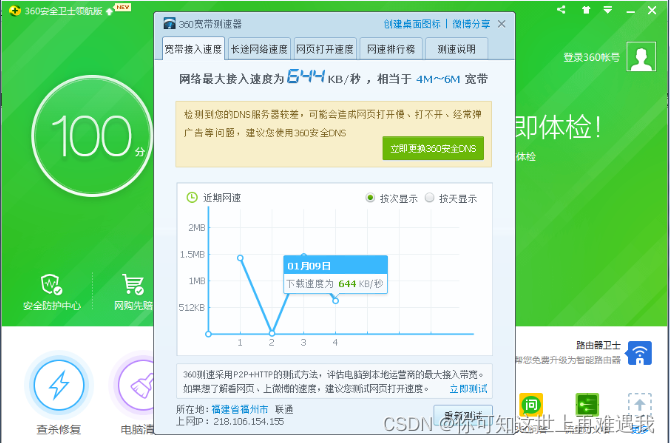The image size is (670, 443).
Task: Click the 360宽带测速器 speedometer icon
Action: (x=170, y=23)
